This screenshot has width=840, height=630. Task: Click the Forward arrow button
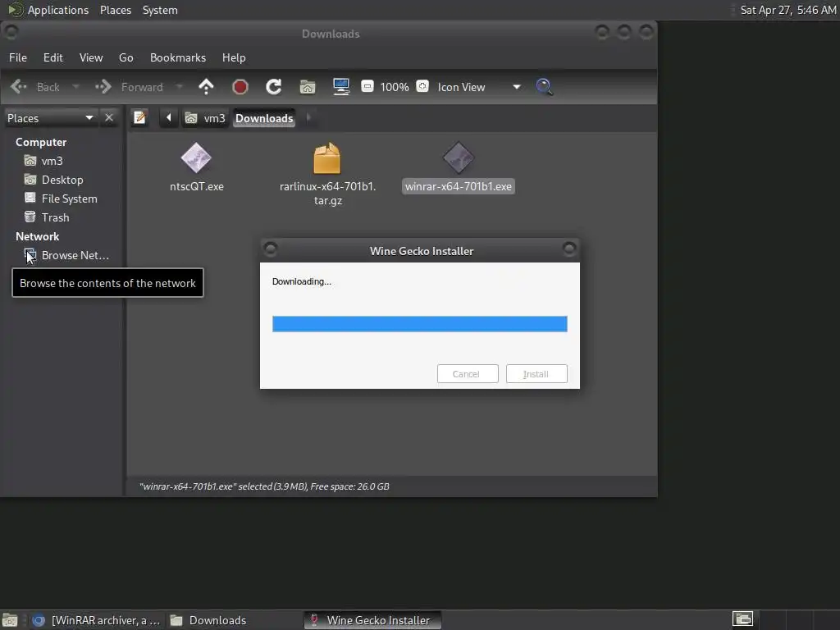(x=129, y=87)
